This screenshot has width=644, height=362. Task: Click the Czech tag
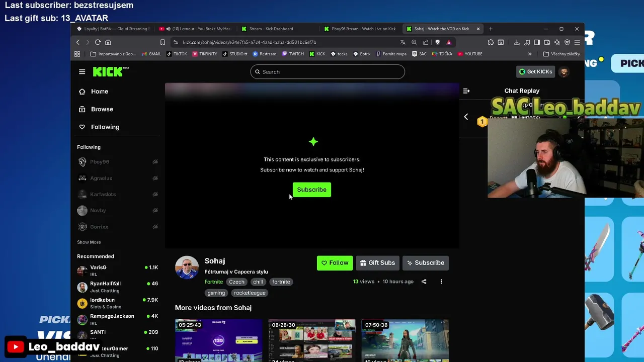tap(236, 282)
